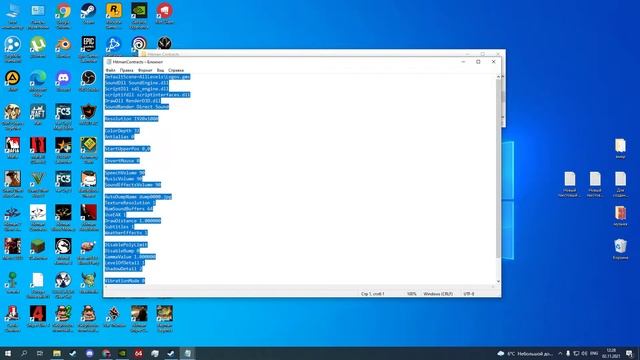This screenshot has width=640, height=360.
Task: Click the 'Subtitles 1' line
Action: [x=119, y=227]
